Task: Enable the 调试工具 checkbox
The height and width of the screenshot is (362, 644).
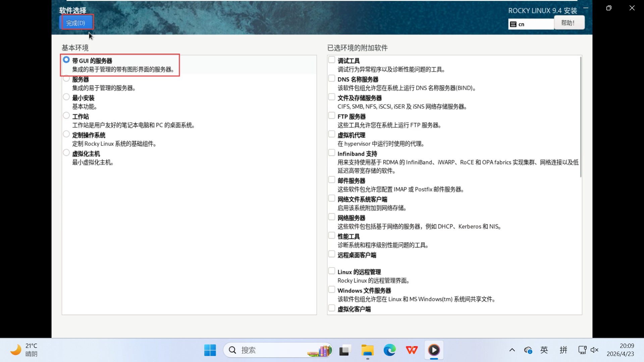Action: click(x=332, y=60)
